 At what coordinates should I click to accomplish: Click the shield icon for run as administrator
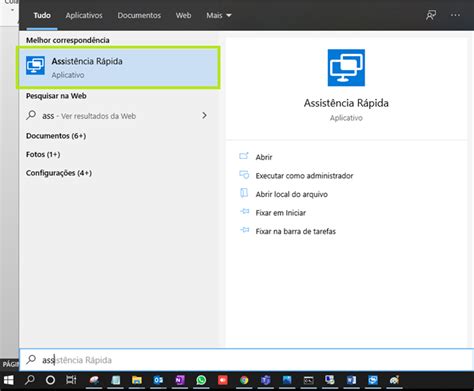point(244,174)
